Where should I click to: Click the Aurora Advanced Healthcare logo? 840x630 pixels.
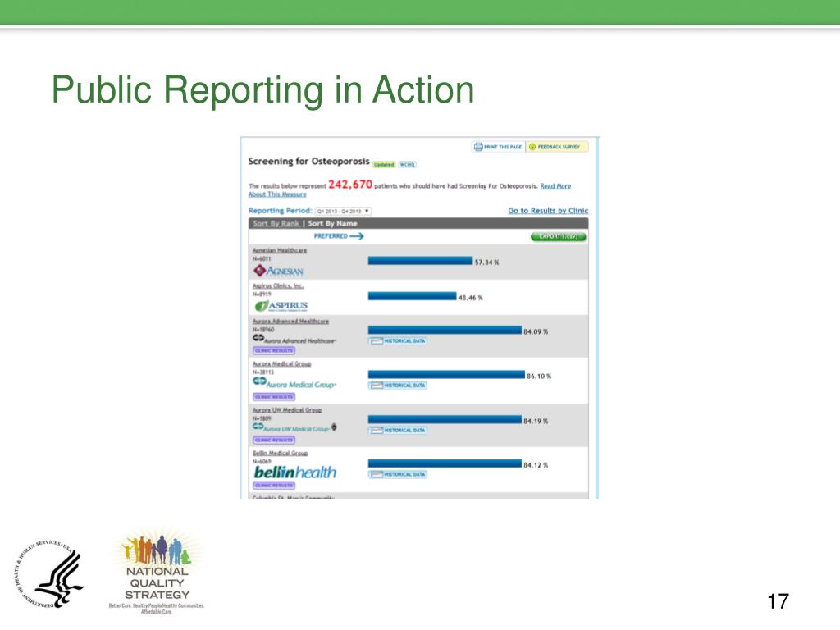point(294,339)
